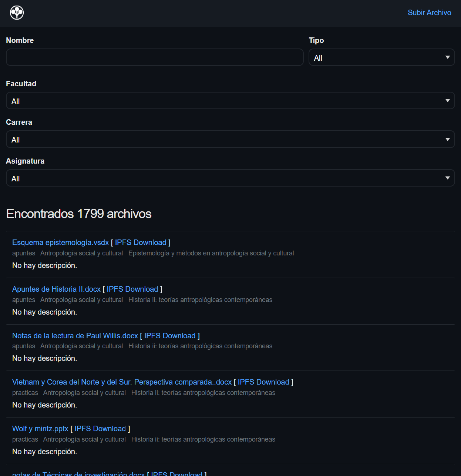This screenshot has height=476, width=461.
Task: Click subject text under Notas de Paul Willis
Action: tap(201, 346)
